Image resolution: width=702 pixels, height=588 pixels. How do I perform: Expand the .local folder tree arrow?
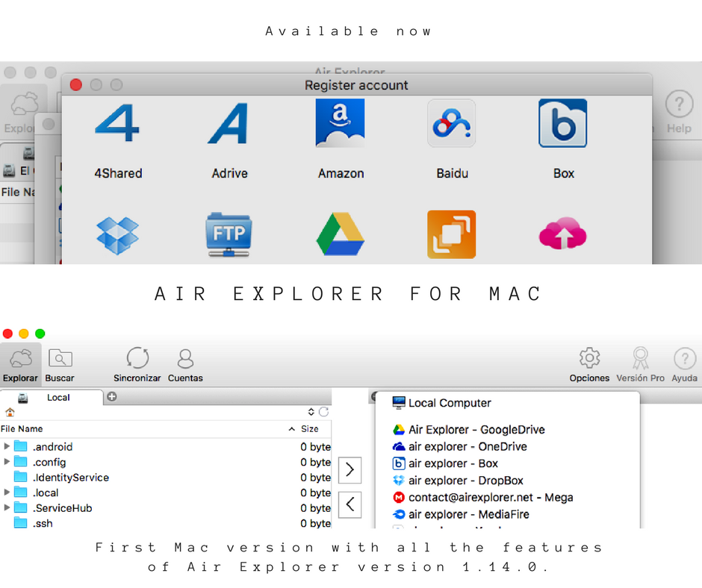point(7,492)
